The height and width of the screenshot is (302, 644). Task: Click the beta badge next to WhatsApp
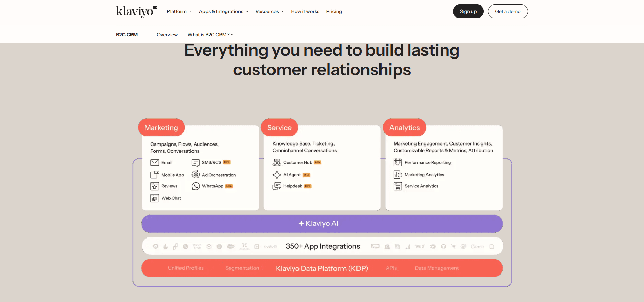tap(229, 186)
